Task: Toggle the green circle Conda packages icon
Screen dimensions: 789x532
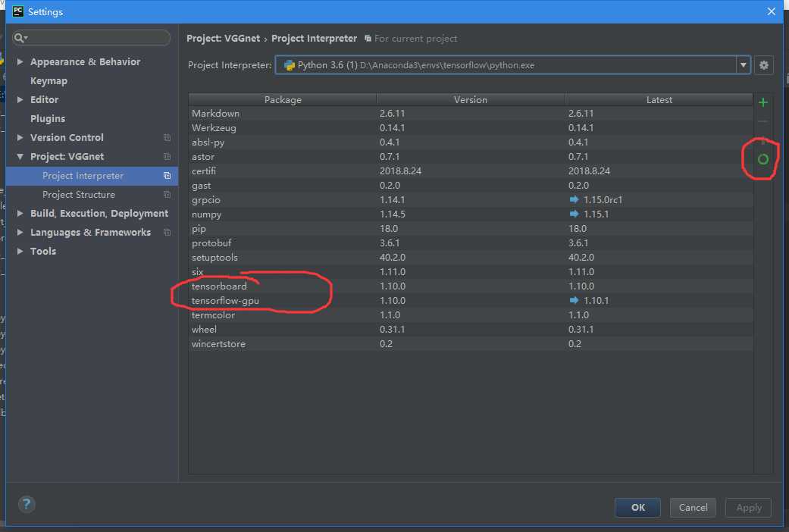Action: pyautogui.click(x=762, y=160)
